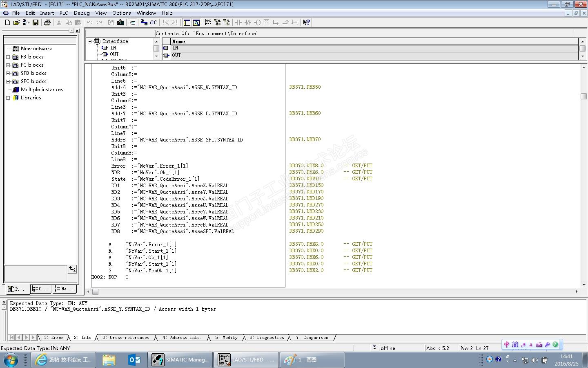Viewport: 588px width, 368px height.
Task: Click the Open folder toolbar icon
Action: pyautogui.click(x=17, y=22)
